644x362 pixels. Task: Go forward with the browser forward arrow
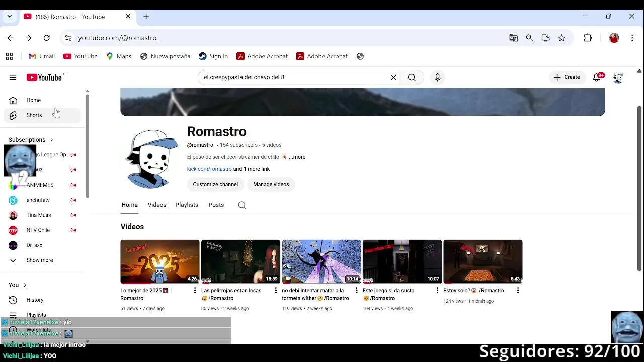(29, 38)
